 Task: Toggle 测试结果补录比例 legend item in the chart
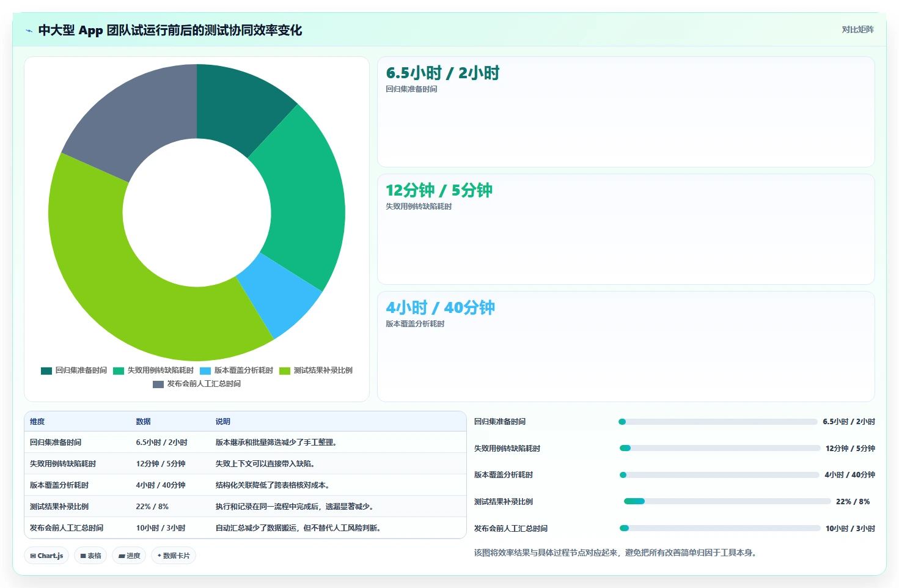(316, 370)
